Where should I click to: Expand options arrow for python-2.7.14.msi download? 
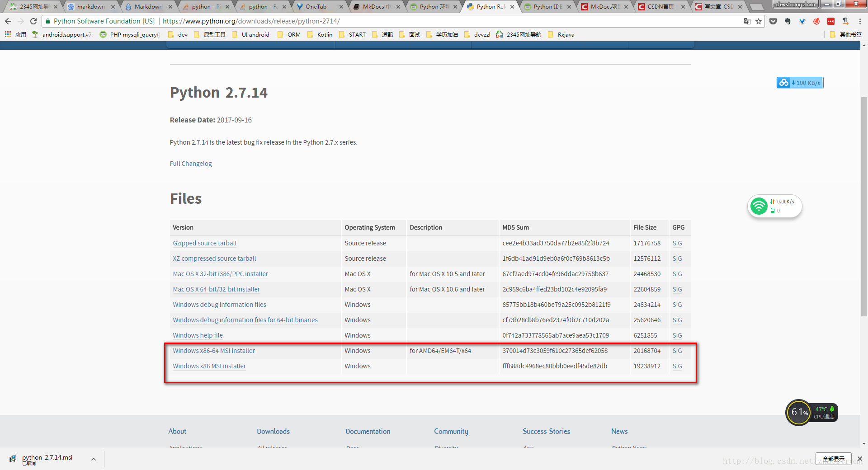tap(94, 459)
